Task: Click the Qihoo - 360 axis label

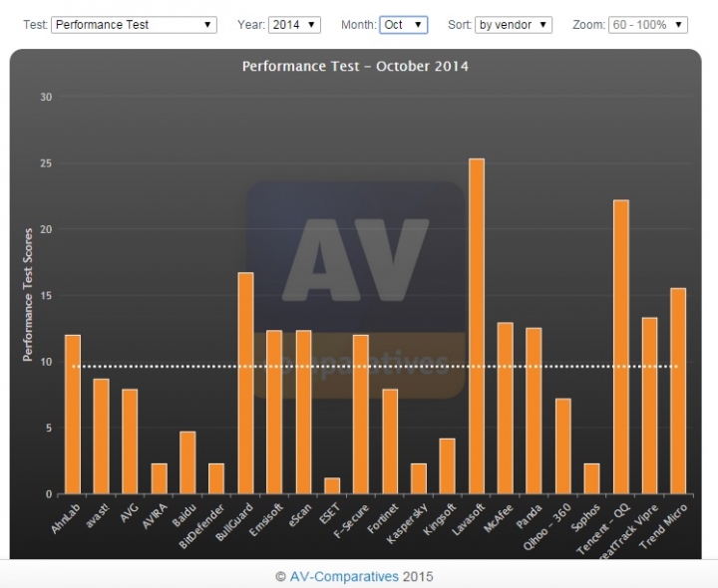Action: [x=547, y=526]
